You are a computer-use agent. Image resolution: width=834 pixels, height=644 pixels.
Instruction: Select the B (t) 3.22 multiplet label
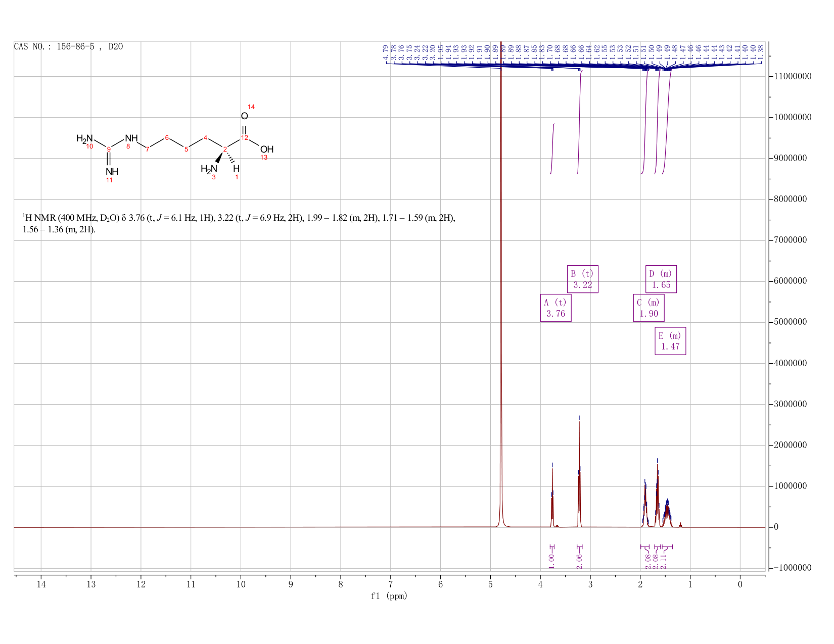pyautogui.click(x=582, y=279)
